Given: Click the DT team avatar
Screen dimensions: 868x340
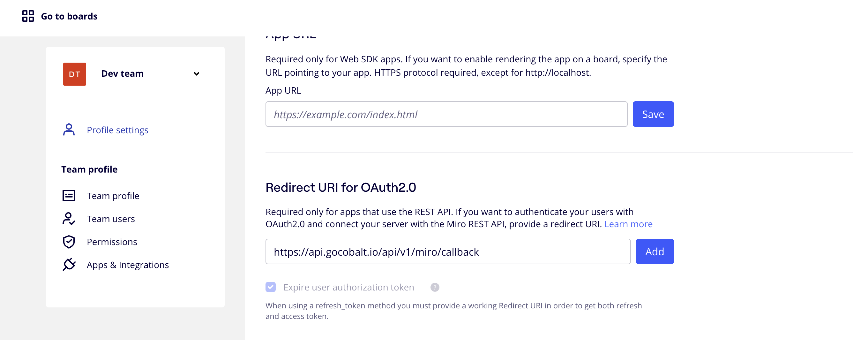Looking at the screenshot, I should click(74, 73).
